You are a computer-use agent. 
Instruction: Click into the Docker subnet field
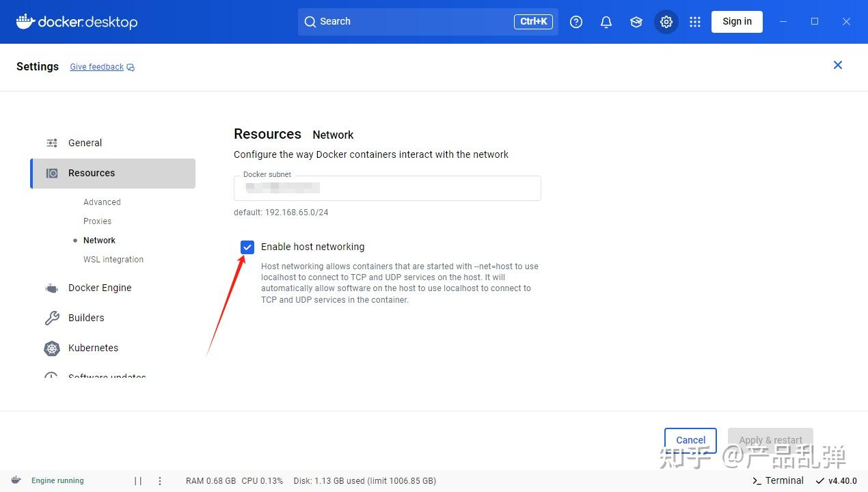pos(388,188)
